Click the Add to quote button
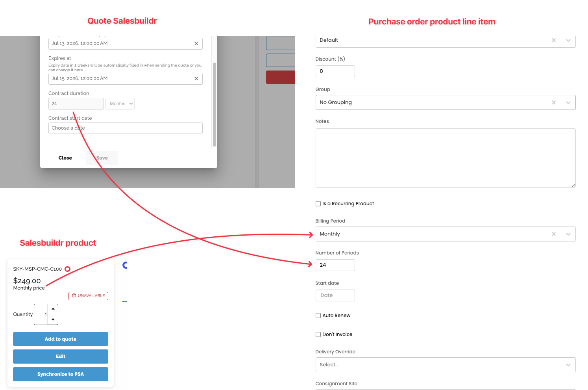588x390 pixels. 61,339
